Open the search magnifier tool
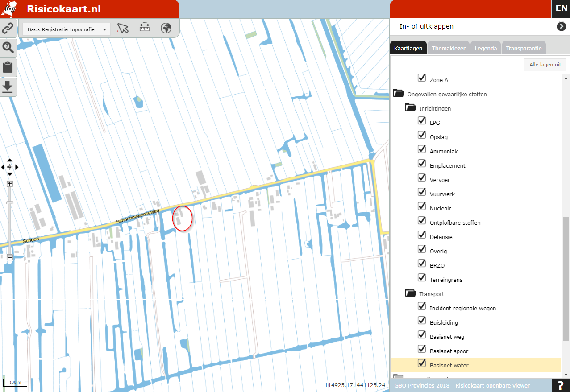570x392 pixels. click(8, 47)
